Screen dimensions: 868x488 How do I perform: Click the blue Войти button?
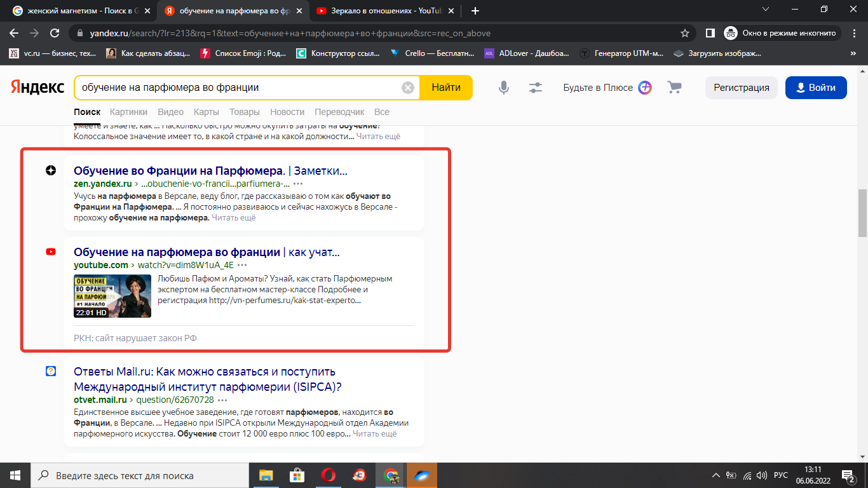click(816, 88)
